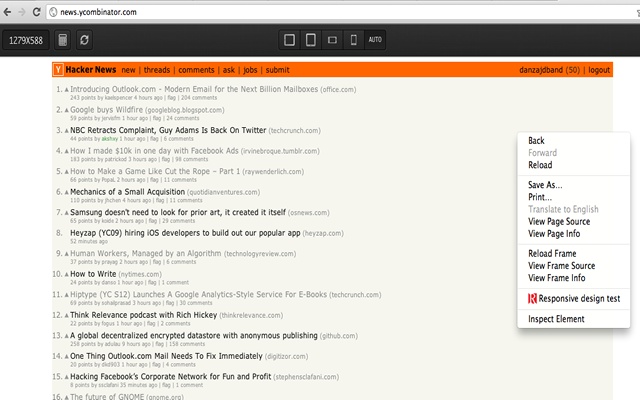The width and height of the screenshot is (640, 400).
Task: Open the How to Write nytimes story
Action: coord(93,274)
